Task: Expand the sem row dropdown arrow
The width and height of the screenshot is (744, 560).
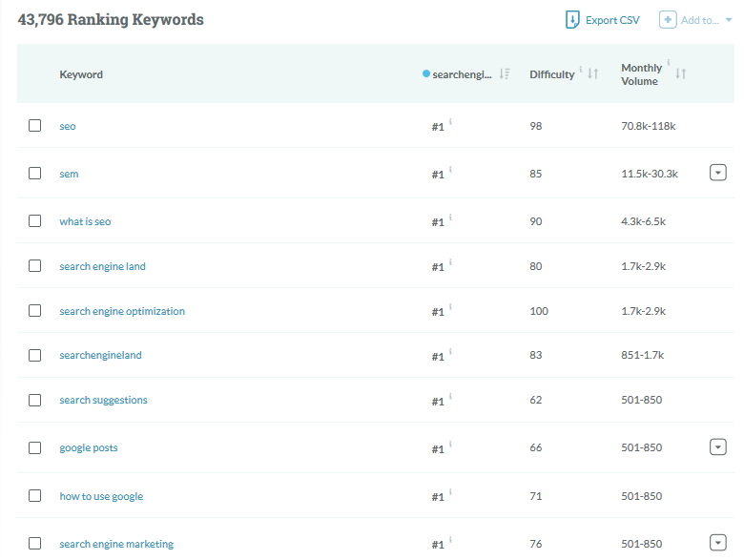Action: tap(718, 173)
